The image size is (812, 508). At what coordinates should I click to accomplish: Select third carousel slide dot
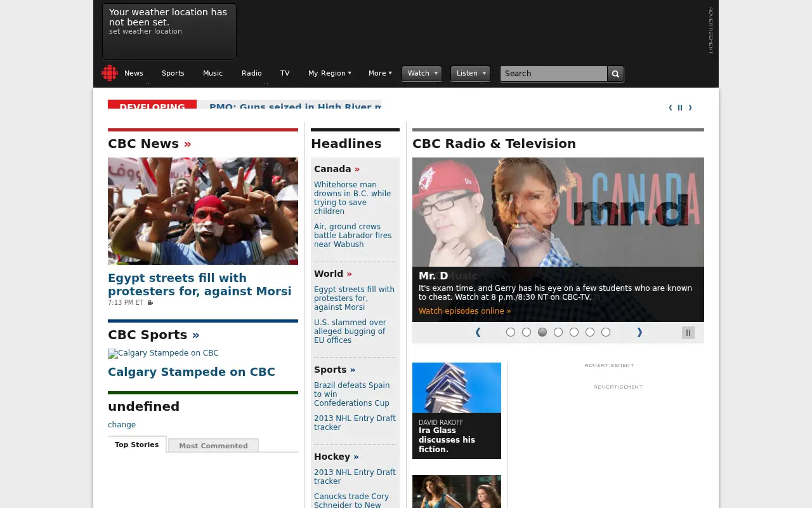click(542, 332)
